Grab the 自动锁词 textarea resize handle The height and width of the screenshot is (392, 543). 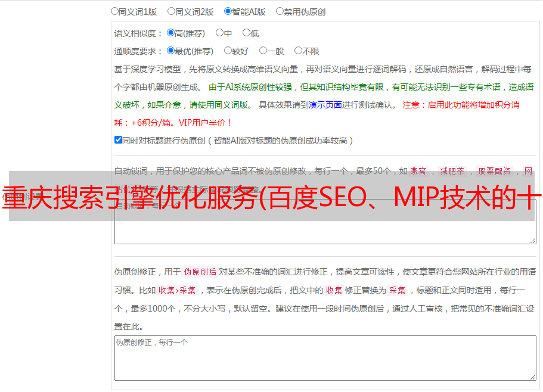(x=533, y=241)
